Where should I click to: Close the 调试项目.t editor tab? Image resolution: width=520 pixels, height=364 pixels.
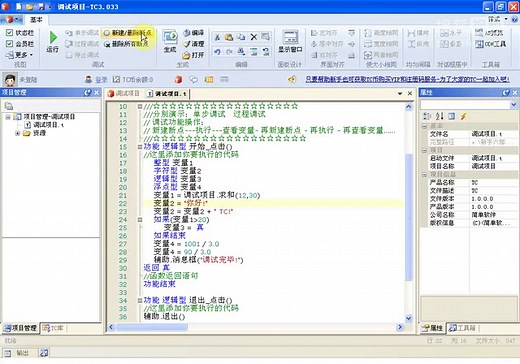[x=410, y=94]
